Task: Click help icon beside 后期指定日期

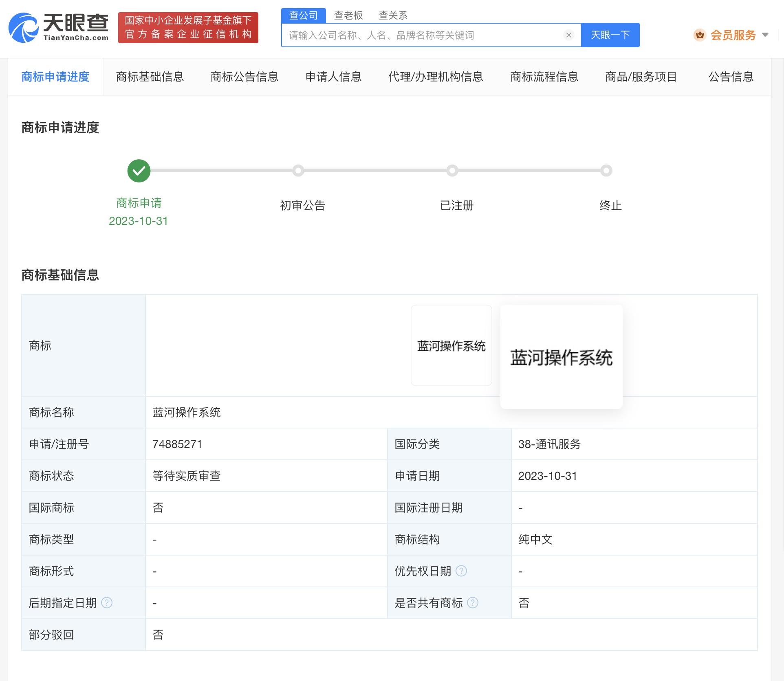Action: tap(107, 603)
